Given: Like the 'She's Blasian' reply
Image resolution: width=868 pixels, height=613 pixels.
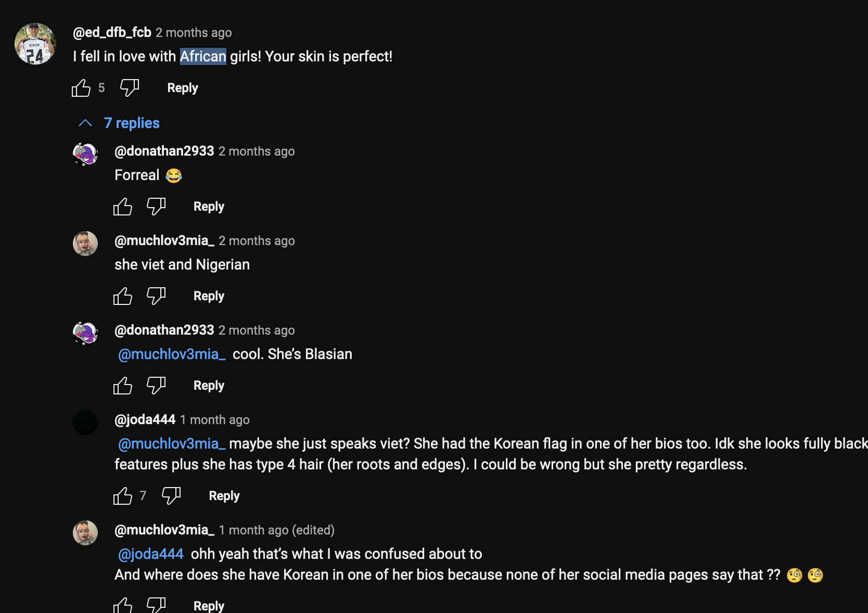Looking at the screenshot, I should click(123, 386).
